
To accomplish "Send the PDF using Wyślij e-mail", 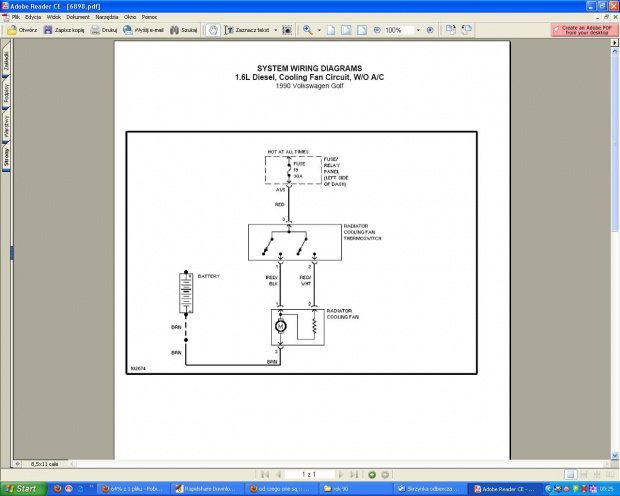I will [x=143, y=30].
